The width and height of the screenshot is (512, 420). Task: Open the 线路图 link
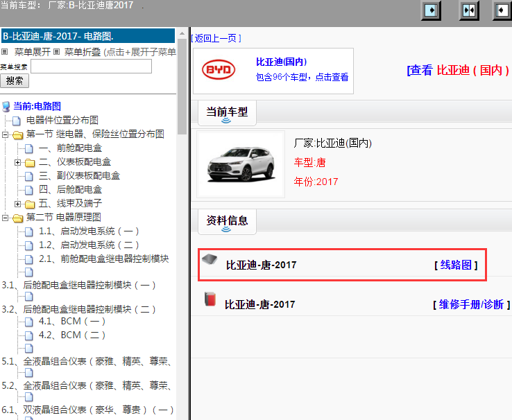coord(456,265)
